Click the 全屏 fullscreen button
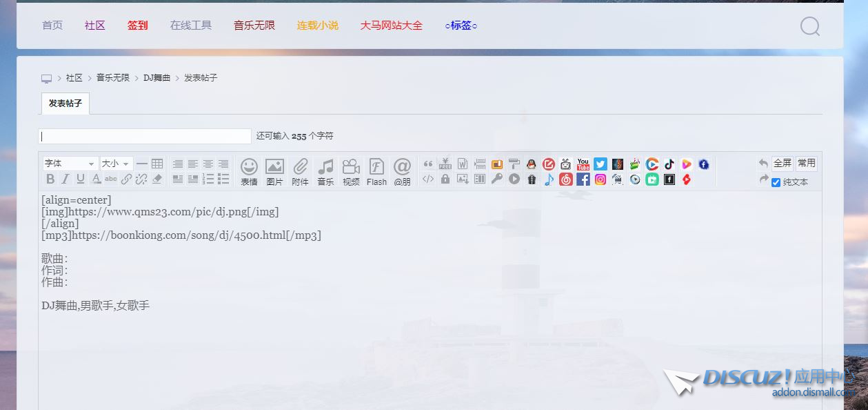The height and width of the screenshot is (410, 868). click(x=783, y=164)
